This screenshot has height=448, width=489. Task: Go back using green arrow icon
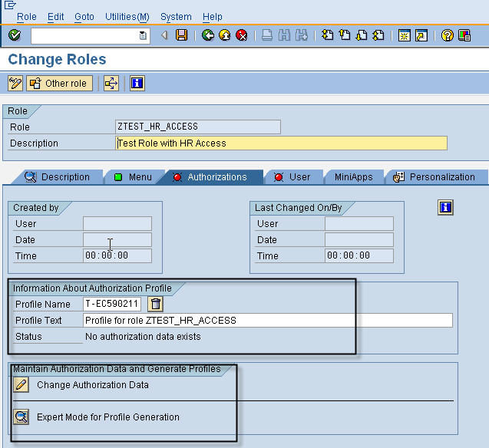pos(208,35)
